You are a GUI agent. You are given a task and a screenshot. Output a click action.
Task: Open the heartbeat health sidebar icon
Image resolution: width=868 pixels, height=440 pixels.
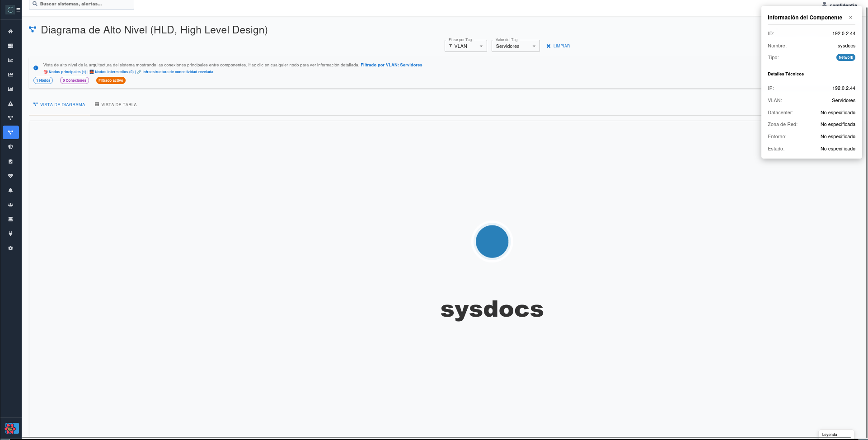[10, 176]
